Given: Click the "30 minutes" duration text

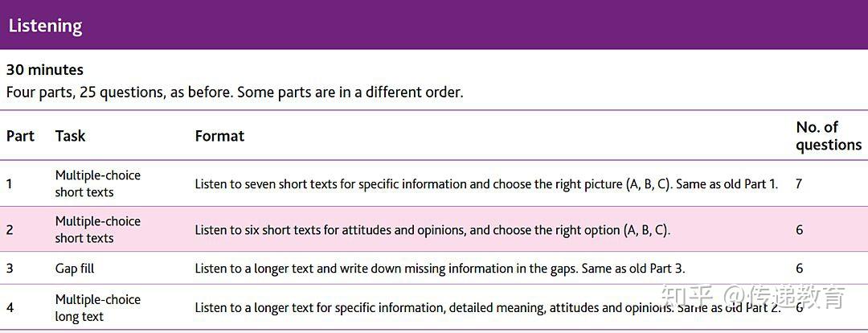Looking at the screenshot, I should 45,70.
